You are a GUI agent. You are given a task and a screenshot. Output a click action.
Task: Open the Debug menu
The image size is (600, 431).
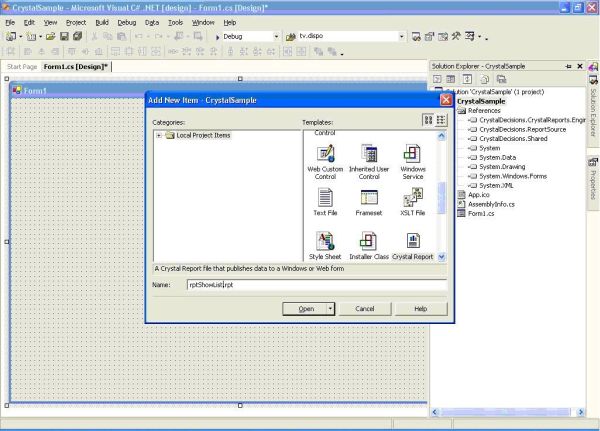pyautogui.click(x=127, y=23)
